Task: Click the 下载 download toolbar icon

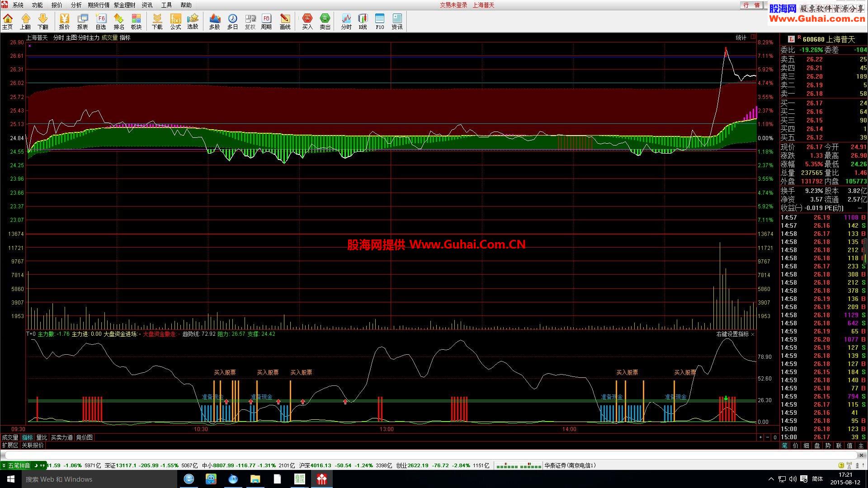Action: pyautogui.click(x=157, y=21)
